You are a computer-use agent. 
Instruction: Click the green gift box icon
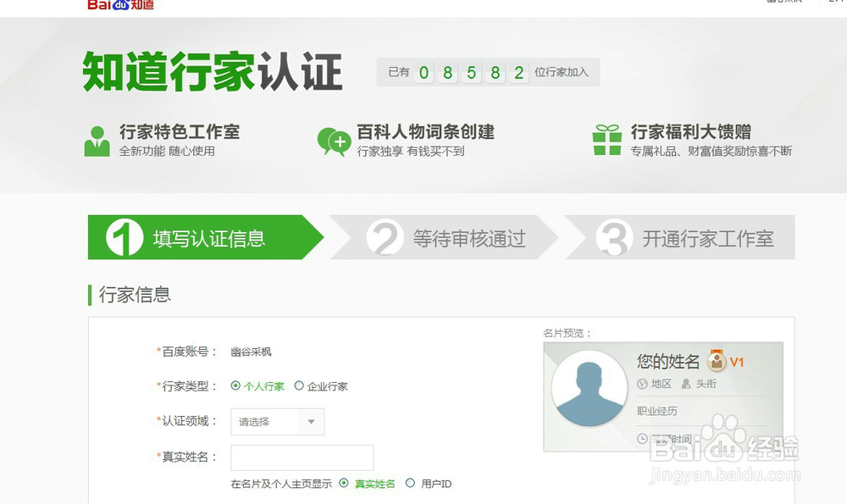[x=607, y=140]
